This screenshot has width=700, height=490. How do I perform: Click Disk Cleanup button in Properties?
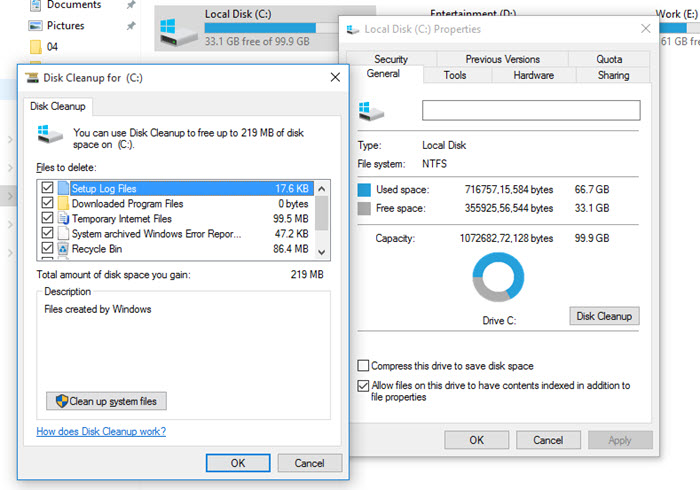pos(604,316)
